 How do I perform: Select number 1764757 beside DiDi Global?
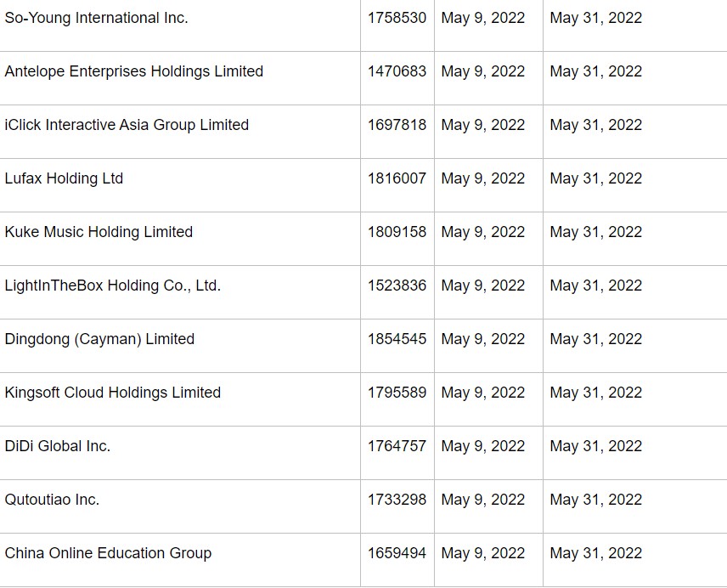(397, 446)
